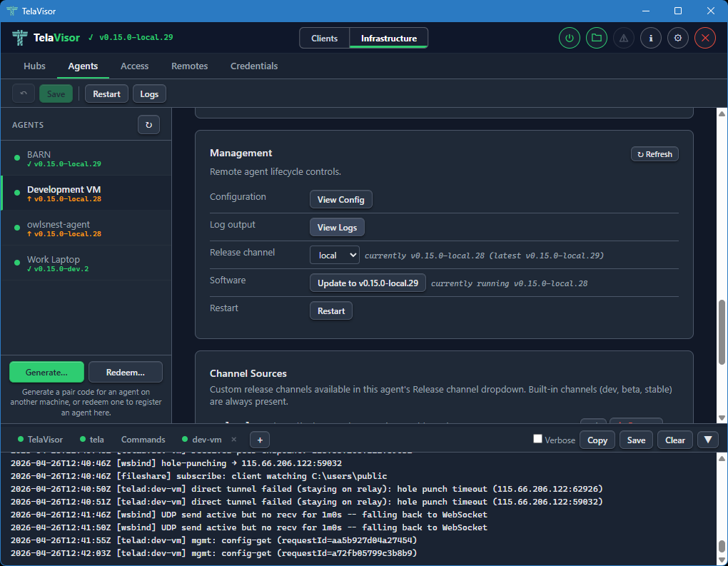Viewport: 728px width, 566px height.
Task: Click the header version v0.15.0-local.29 text
Action: pos(136,37)
